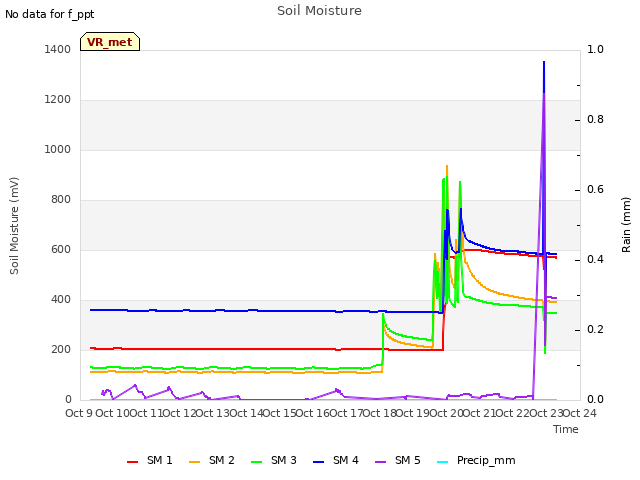The image size is (640, 480).
Task: Click the Soil Moisture (mV) axis label
Action: 14,225
